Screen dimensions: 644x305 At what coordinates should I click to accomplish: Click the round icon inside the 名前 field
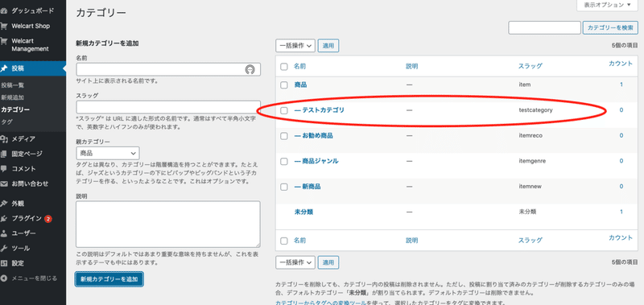(x=250, y=69)
